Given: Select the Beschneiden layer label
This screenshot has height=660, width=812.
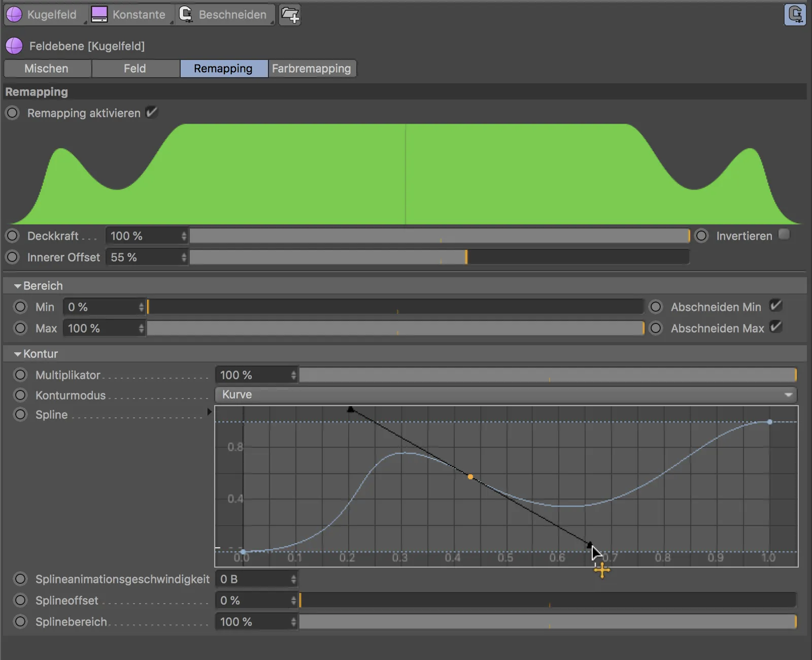Looking at the screenshot, I should point(232,14).
